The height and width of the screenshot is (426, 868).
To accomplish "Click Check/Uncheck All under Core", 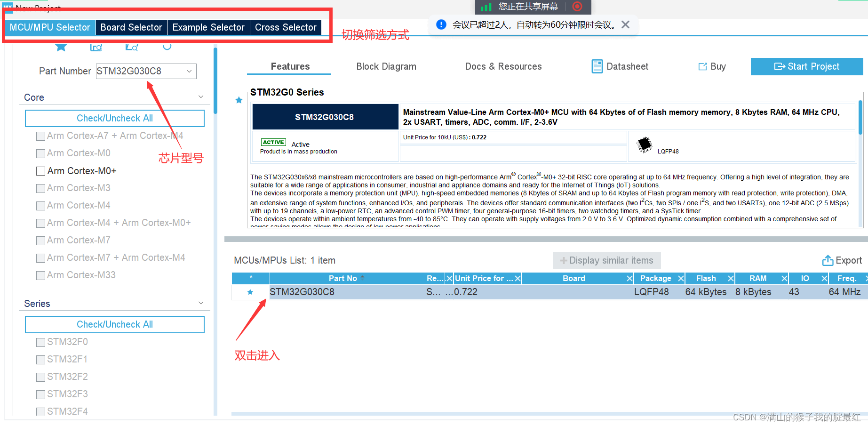I will click(115, 118).
